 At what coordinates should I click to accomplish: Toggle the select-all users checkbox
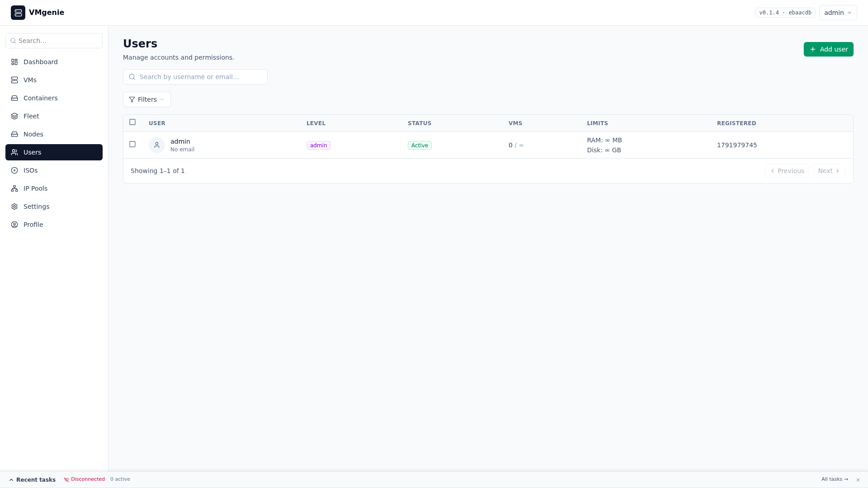[132, 122]
